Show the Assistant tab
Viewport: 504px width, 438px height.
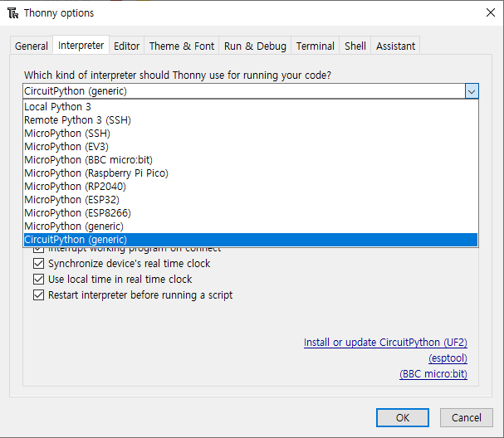pyautogui.click(x=396, y=46)
